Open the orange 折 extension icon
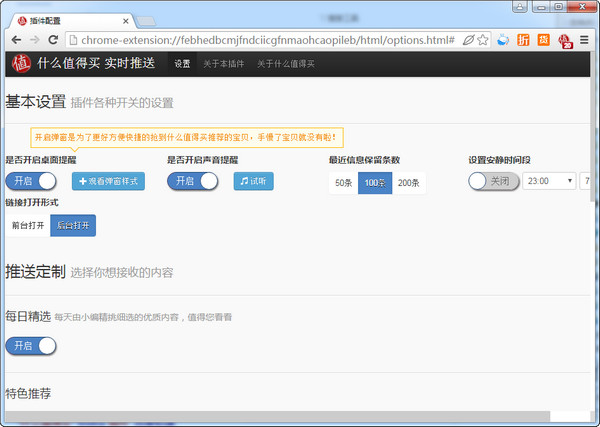The width and height of the screenshot is (600, 427). (x=523, y=40)
